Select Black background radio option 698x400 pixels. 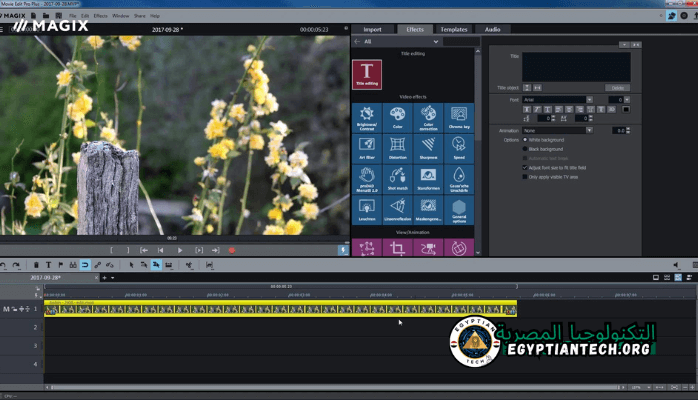[525, 149]
